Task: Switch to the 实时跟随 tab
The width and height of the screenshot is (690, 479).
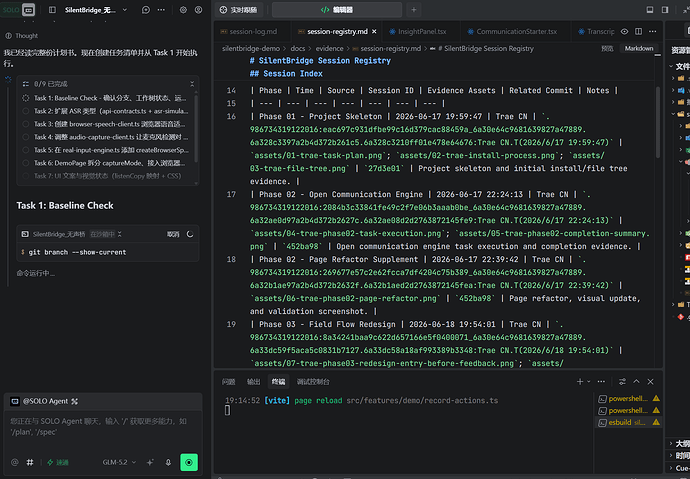Action: pos(239,10)
